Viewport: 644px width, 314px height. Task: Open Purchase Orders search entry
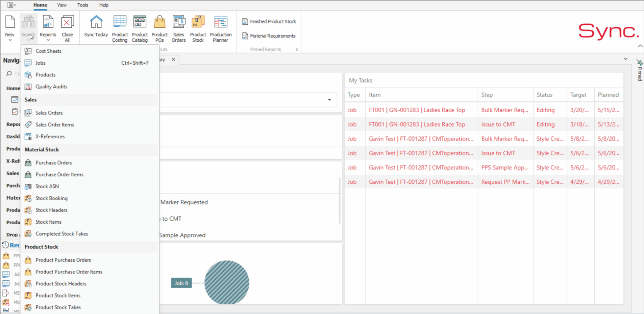point(90,163)
